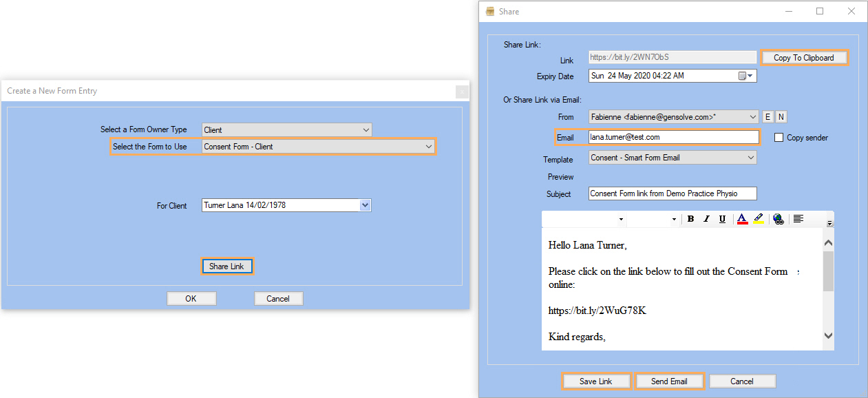Click the Send Email button
The width and height of the screenshot is (868, 398).
[x=669, y=381]
